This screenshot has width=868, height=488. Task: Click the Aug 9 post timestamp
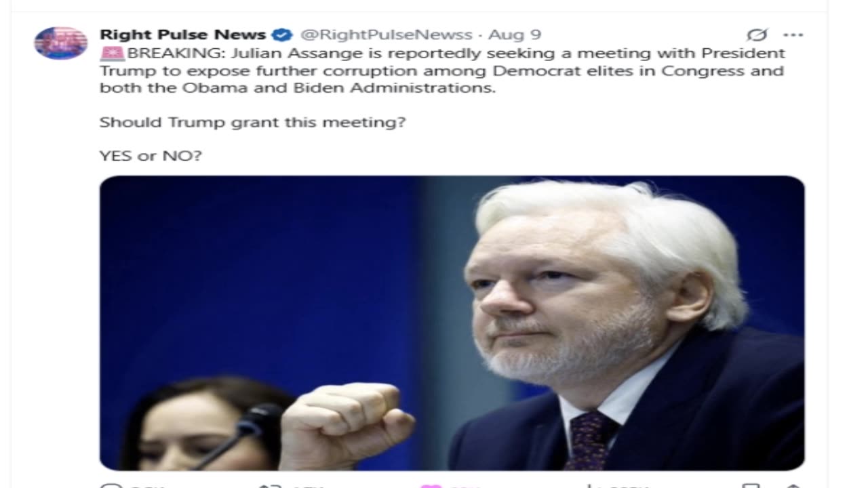point(515,35)
